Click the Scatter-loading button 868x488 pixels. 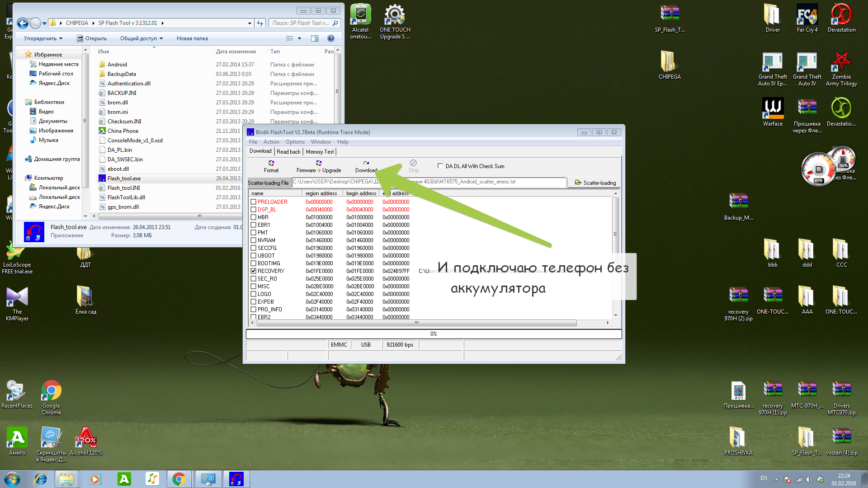click(595, 183)
